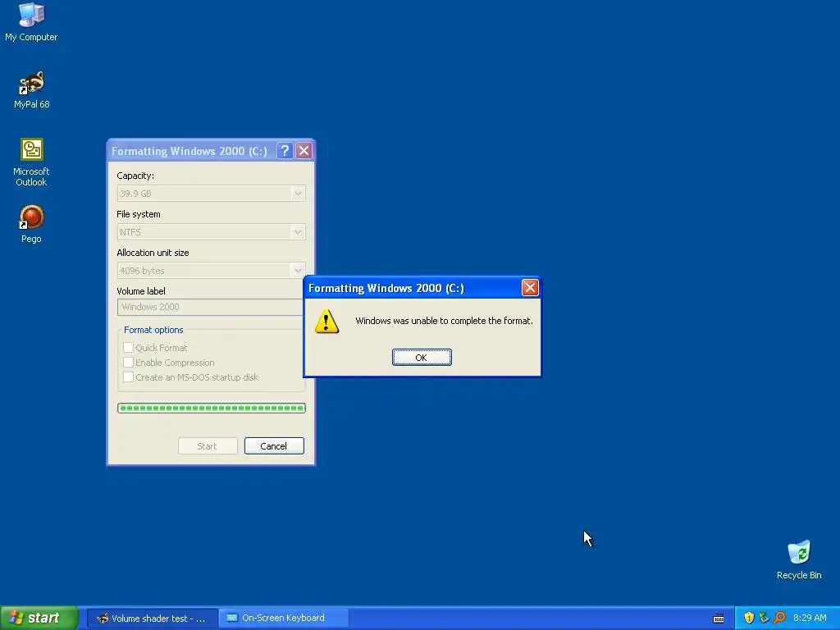840x630 pixels.
Task: Select the Microsoft Outlook desktop icon
Action: click(x=31, y=162)
